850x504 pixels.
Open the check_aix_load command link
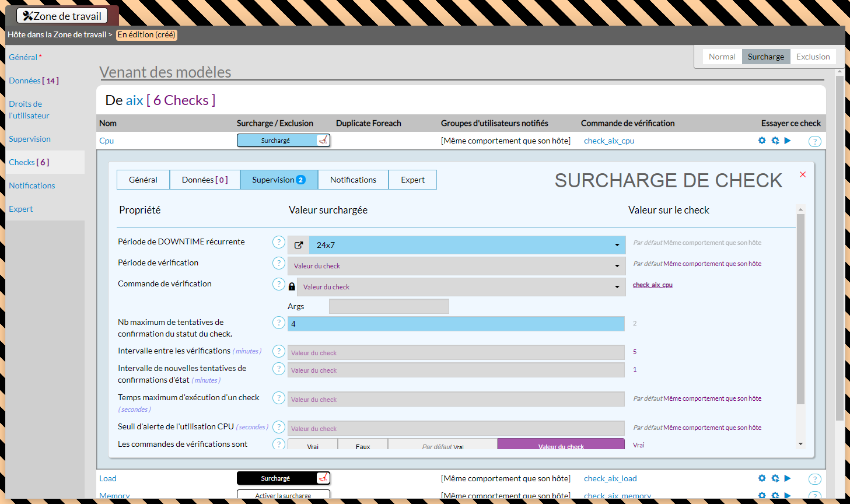coord(610,478)
